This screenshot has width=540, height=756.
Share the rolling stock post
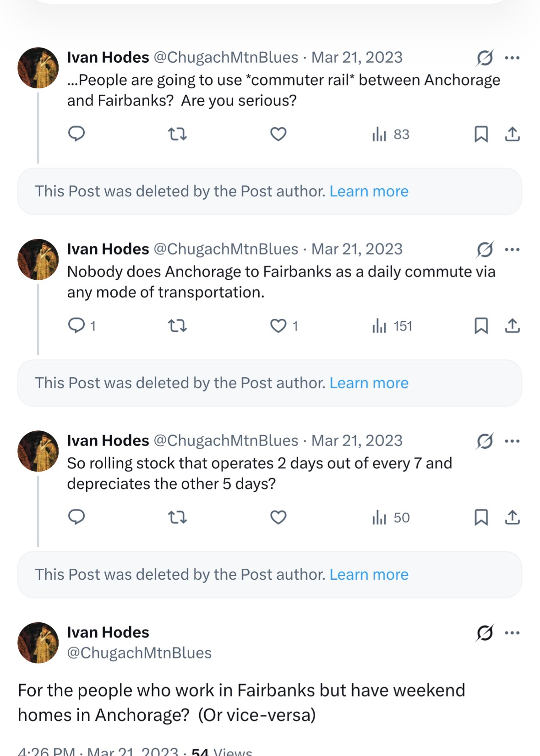(x=512, y=517)
